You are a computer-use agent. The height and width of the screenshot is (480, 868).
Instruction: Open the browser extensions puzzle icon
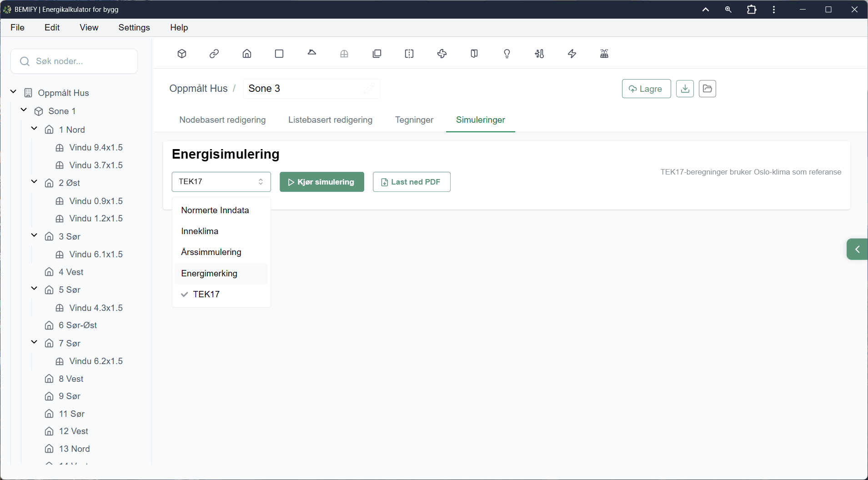(752, 9)
